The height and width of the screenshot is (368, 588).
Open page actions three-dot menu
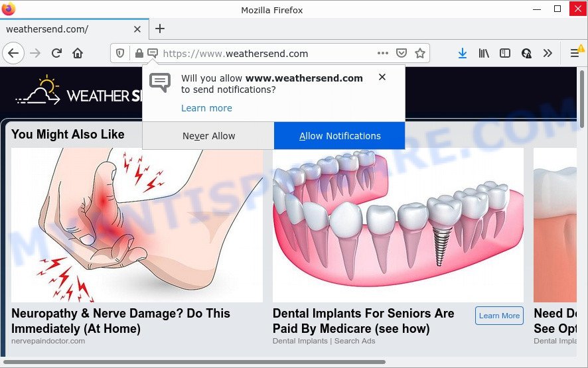pyautogui.click(x=382, y=53)
